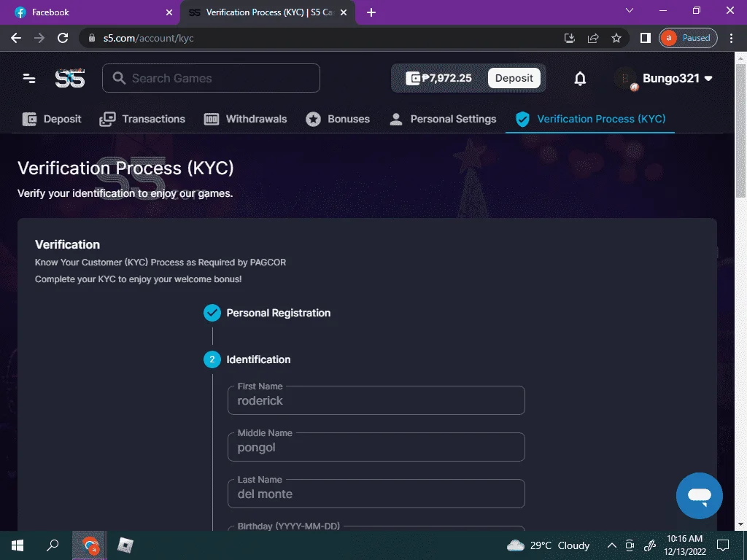Click the Birthday (YYYY-MM-DD) field
Viewport: 747px width, 560px height.
point(376,528)
